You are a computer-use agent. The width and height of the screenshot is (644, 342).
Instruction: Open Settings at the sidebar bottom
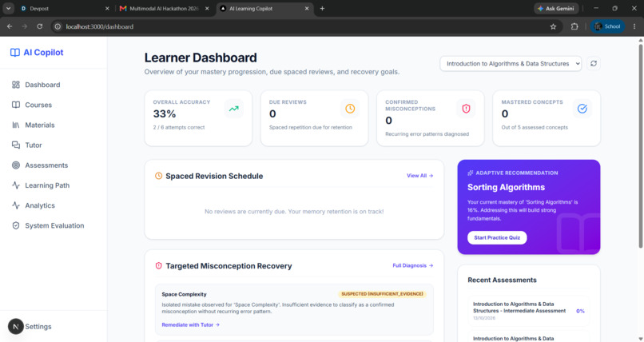point(38,326)
